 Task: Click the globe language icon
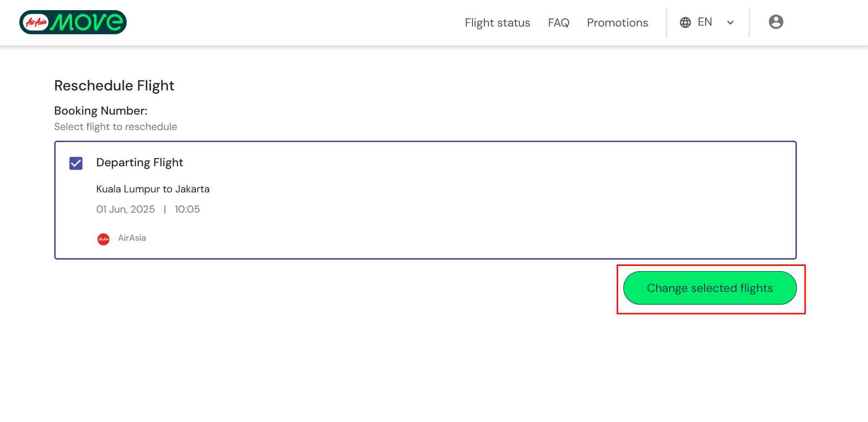pyautogui.click(x=685, y=22)
